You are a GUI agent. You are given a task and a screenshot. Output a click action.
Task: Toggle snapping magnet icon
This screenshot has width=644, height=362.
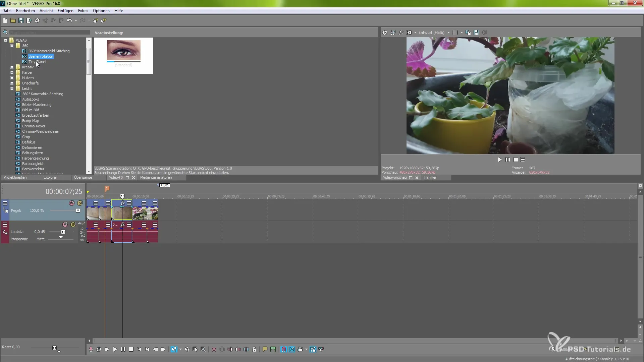pyautogui.click(x=284, y=349)
